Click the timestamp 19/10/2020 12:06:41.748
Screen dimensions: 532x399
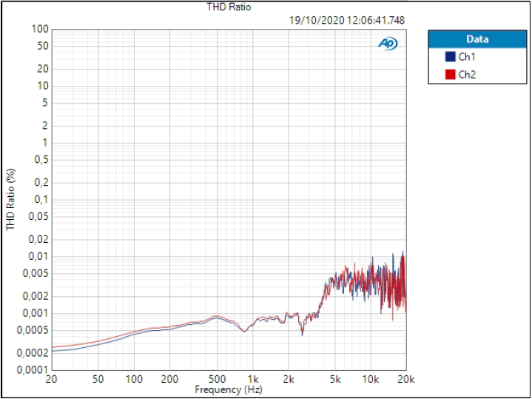(347, 21)
